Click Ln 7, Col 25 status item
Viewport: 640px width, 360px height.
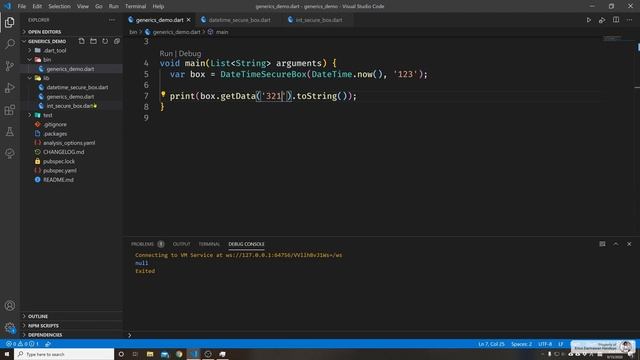[491, 344]
